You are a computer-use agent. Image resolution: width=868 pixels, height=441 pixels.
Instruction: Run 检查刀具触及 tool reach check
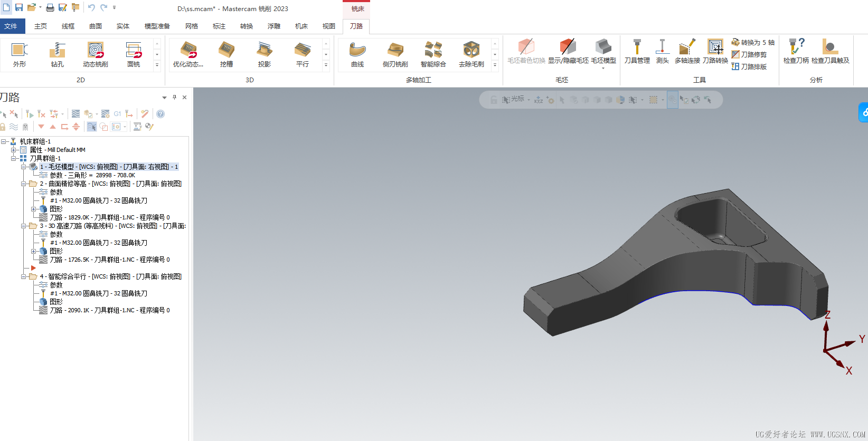pos(831,52)
